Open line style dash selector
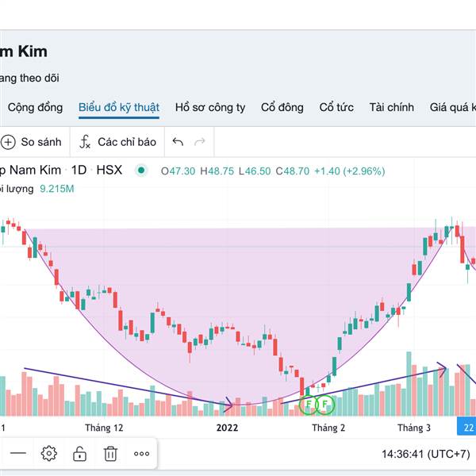This screenshot has width=476, height=476. 18,453
